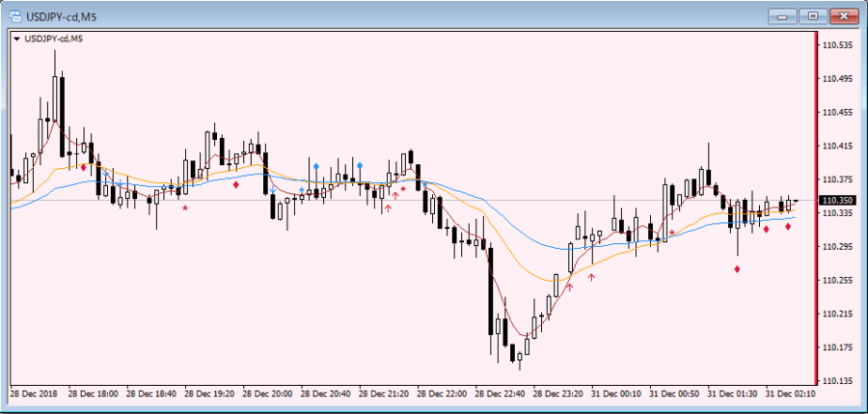The width and height of the screenshot is (868, 414).
Task: Select the blue down arrow near 28 Dec 20:00
Action: tap(273, 190)
